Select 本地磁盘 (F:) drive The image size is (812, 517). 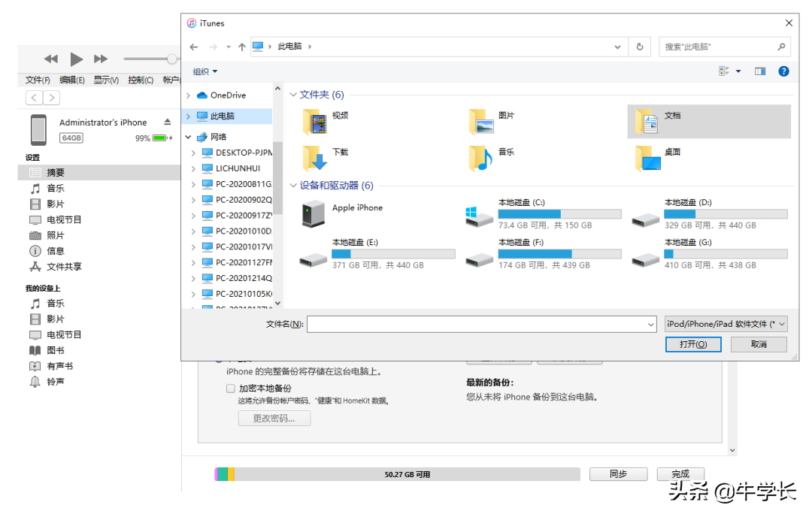click(544, 253)
